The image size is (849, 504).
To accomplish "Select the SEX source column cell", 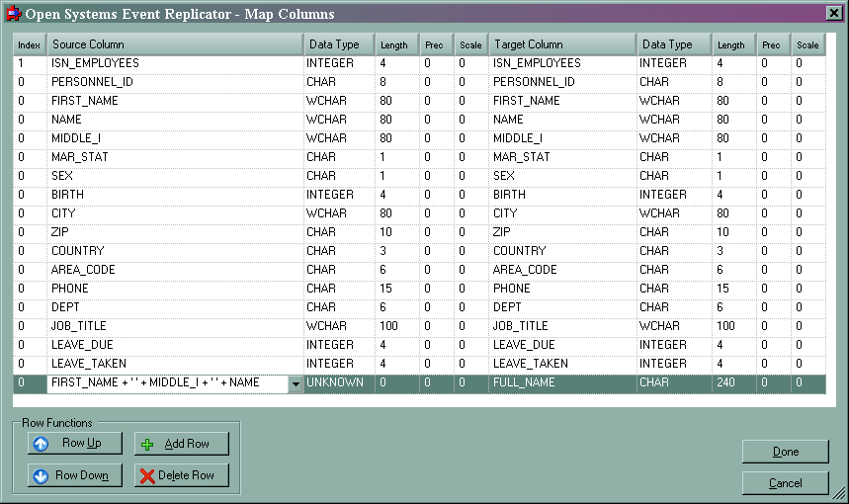I will [x=175, y=176].
